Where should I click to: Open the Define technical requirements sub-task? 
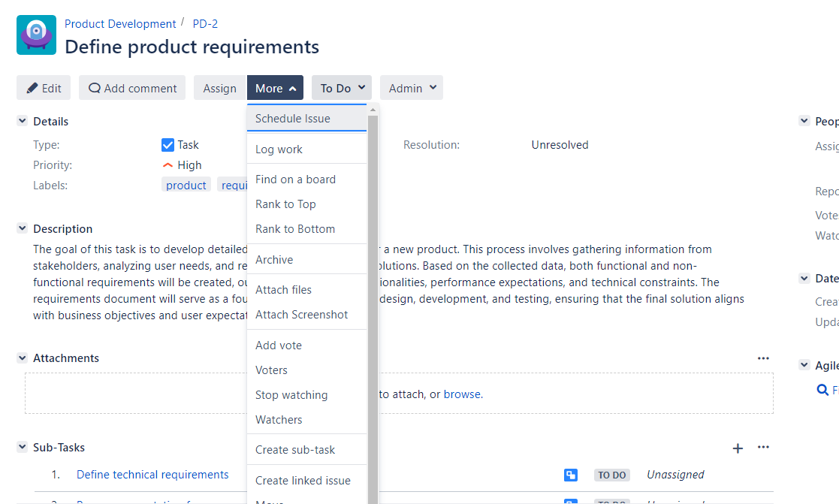click(x=152, y=475)
